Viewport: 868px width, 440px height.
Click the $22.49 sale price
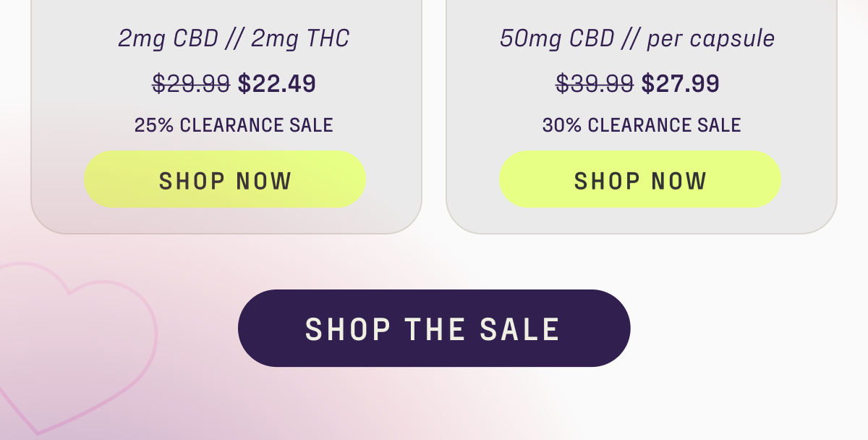pos(277,83)
